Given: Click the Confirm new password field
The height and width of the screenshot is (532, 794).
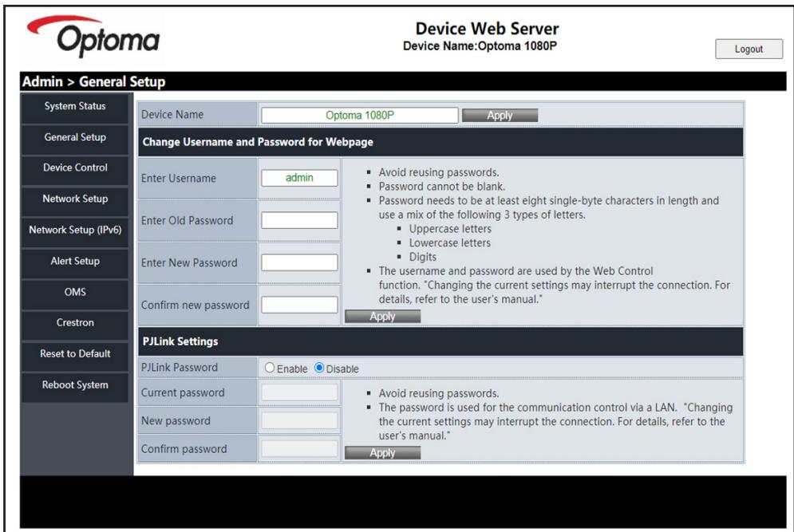Looking at the screenshot, I should click(299, 305).
